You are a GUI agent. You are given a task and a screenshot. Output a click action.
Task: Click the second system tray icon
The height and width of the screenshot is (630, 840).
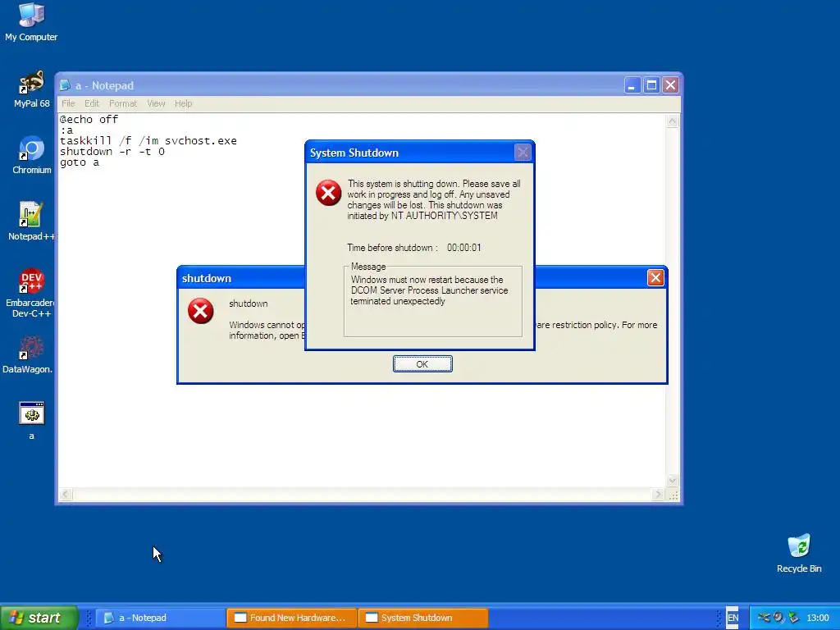click(x=778, y=618)
